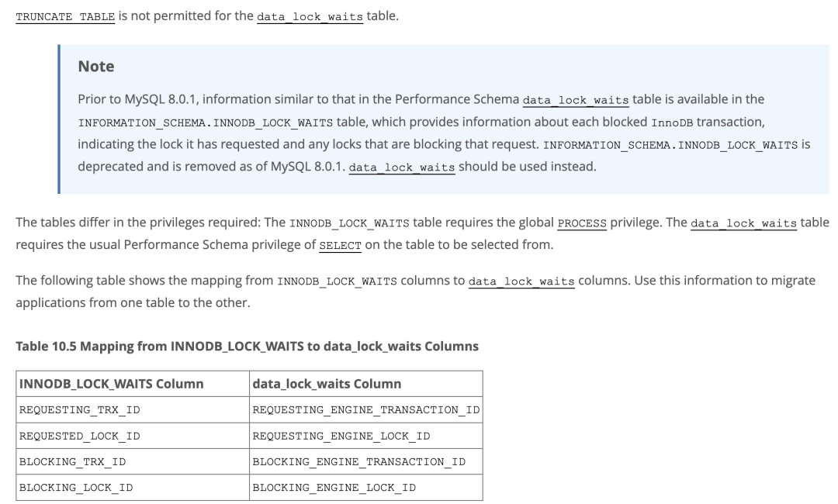The width and height of the screenshot is (838, 504).
Task: Select the BLOCKING_ENGINE_TRANSACTION_ID cell
Action: coord(358,461)
